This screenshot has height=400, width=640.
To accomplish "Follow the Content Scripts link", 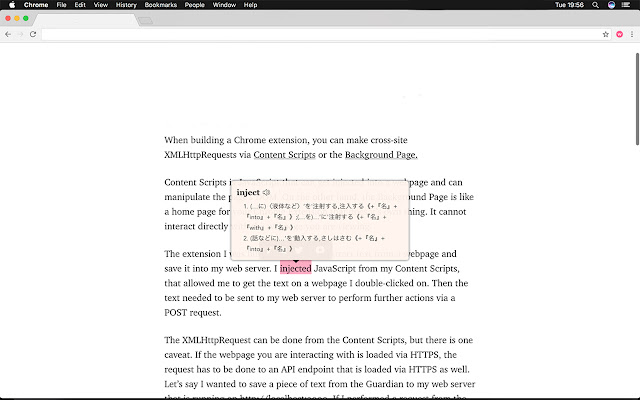I will point(284,155).
